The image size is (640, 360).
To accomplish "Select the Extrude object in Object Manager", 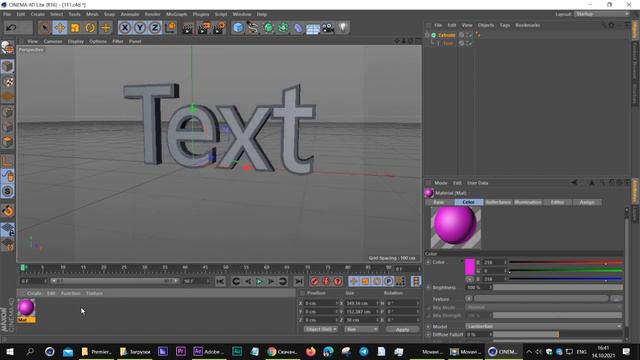I will (x=447, y=35).
